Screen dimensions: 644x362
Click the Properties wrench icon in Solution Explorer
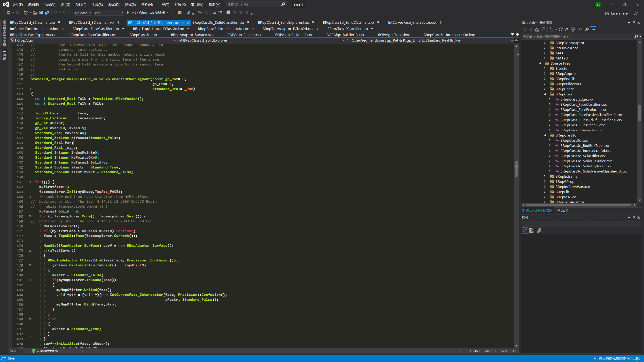(587, 29)
